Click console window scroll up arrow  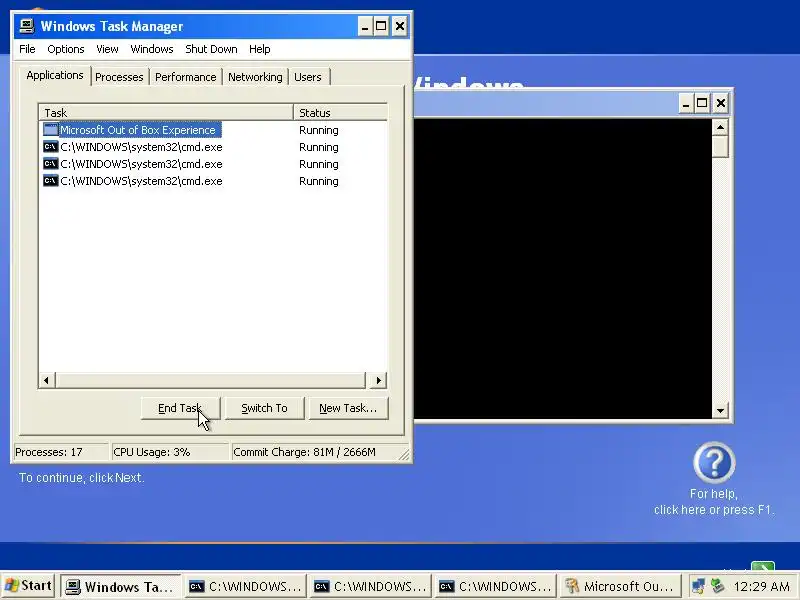720,127
